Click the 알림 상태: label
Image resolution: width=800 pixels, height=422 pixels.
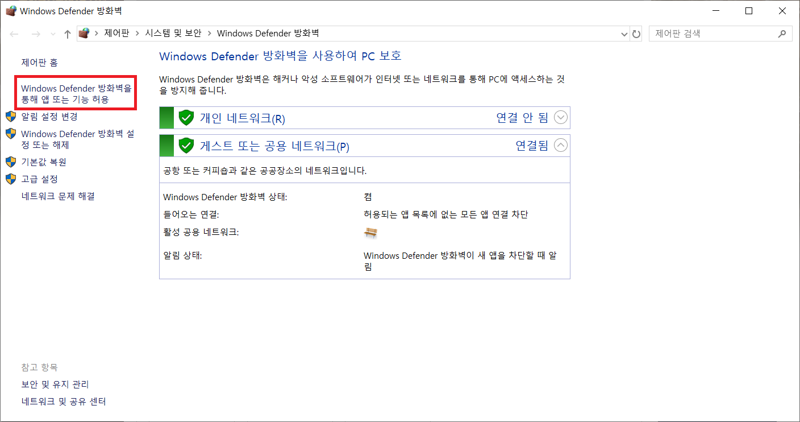click(x=183, y=256)
